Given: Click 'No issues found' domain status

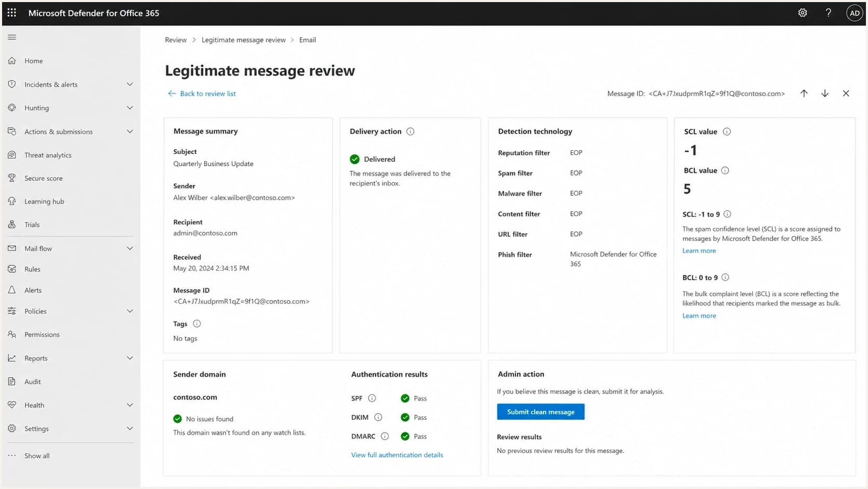Looking at the screenshot, I should (210, 419).
